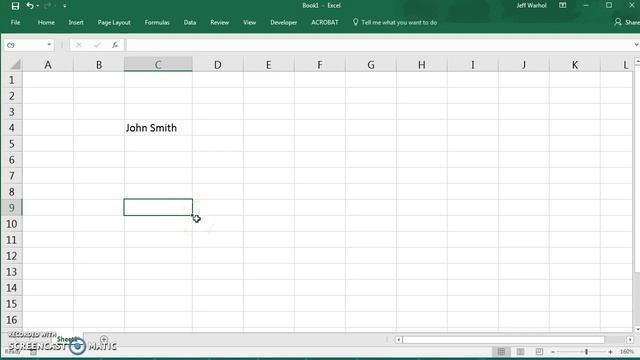
Task: Open the Insert Function fx icon
Action: [115, 45]
